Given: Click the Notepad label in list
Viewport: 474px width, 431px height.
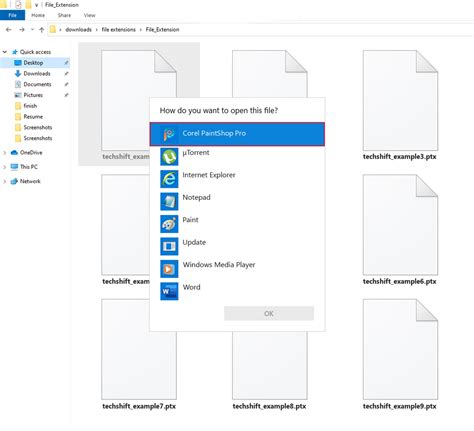Looking at the screenshot, I should click(196, 198).
